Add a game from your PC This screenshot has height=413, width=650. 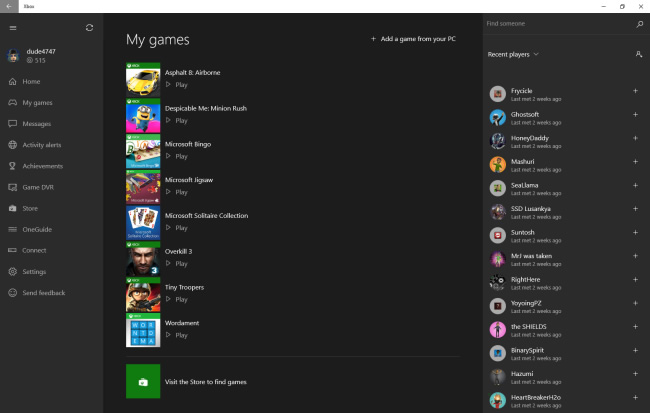point(413,39)
